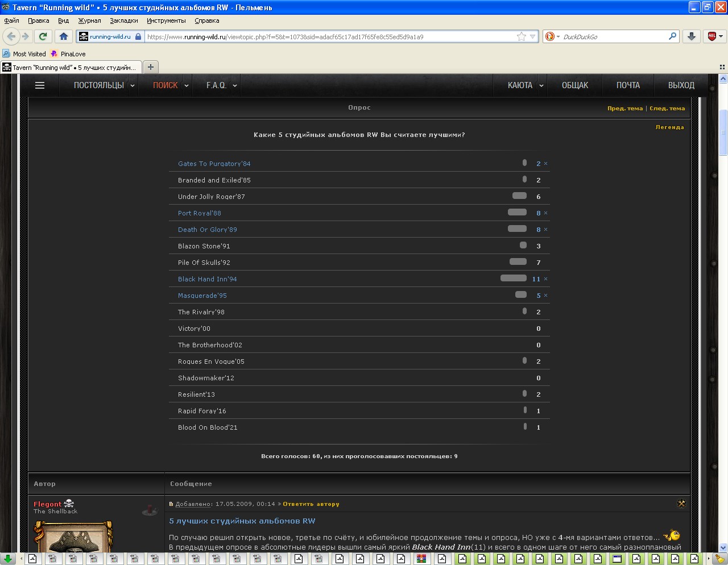Follow the След. тема link

667,109
